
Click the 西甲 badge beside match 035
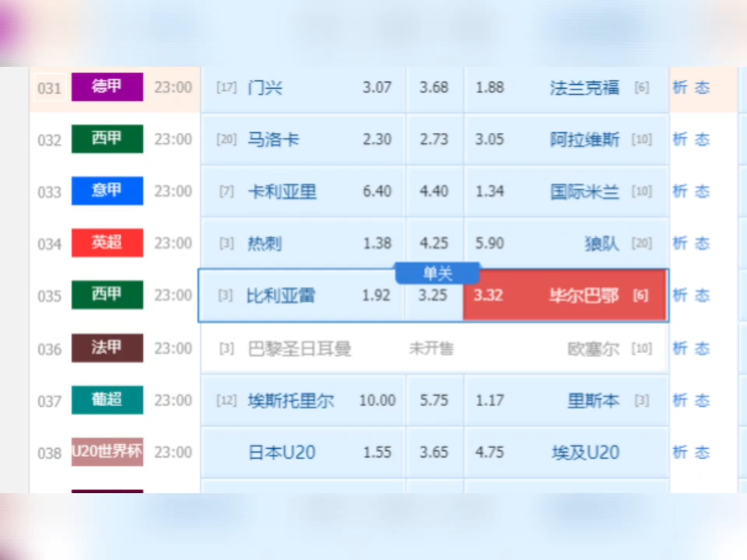pos(107,295)
